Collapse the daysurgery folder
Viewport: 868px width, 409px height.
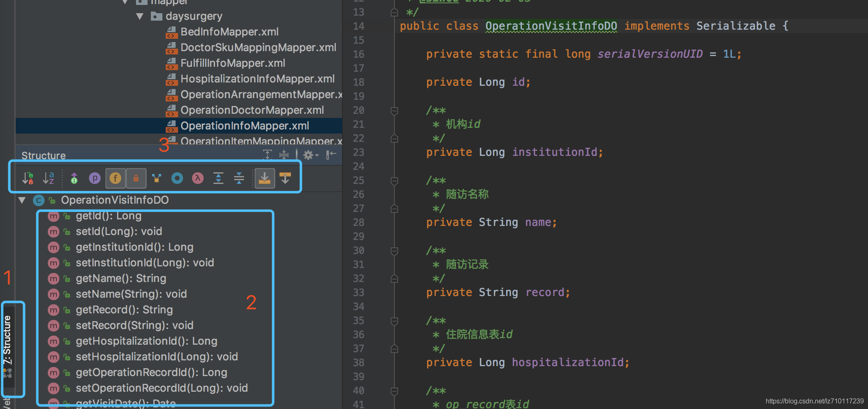140,16
